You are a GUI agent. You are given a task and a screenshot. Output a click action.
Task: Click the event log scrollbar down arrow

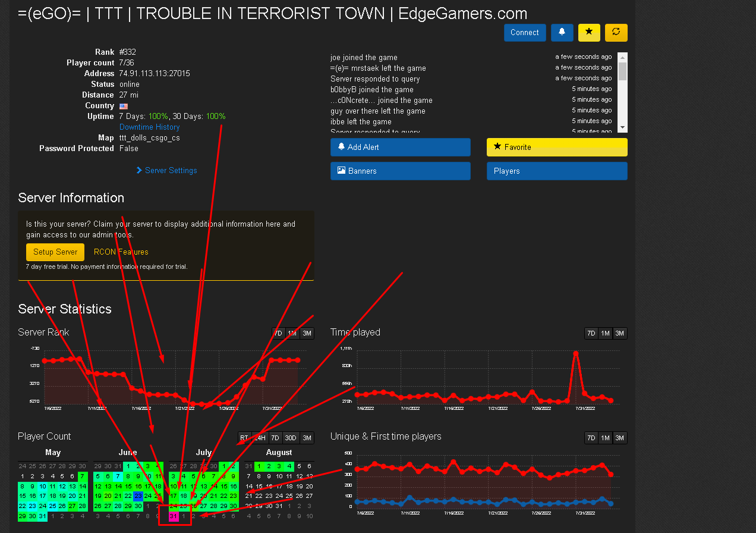coord(623,127)
